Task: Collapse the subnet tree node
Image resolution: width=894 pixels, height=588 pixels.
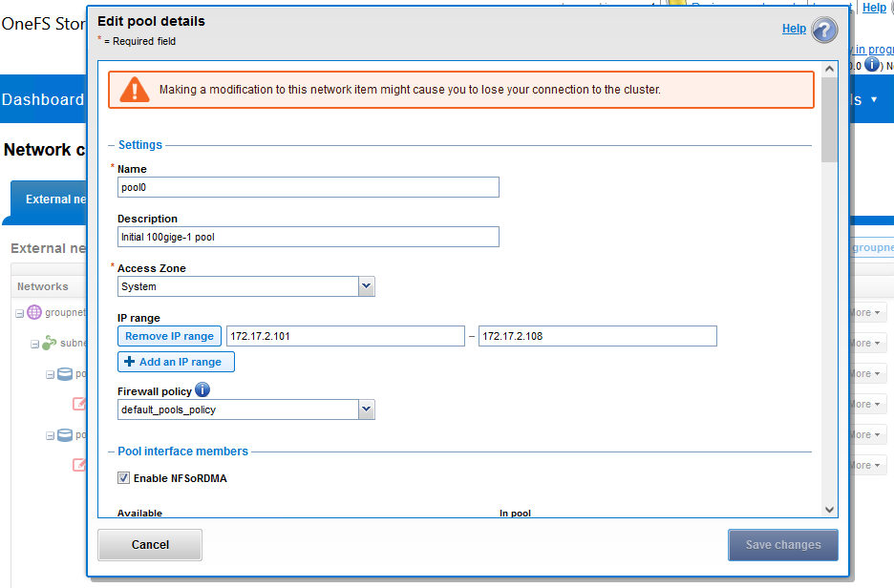Action: 34,344
